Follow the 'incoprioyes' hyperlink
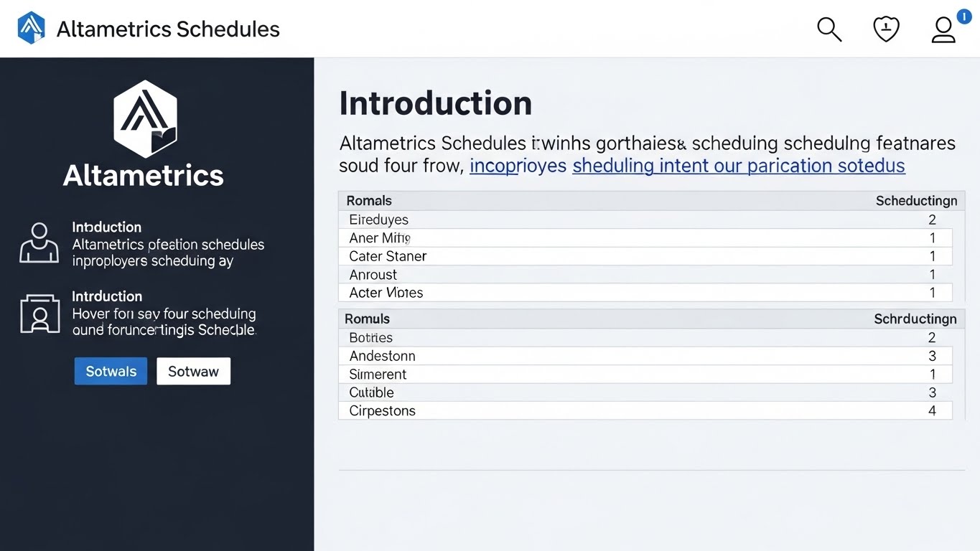This screenshot has width=980, height=551. (517, 166)
